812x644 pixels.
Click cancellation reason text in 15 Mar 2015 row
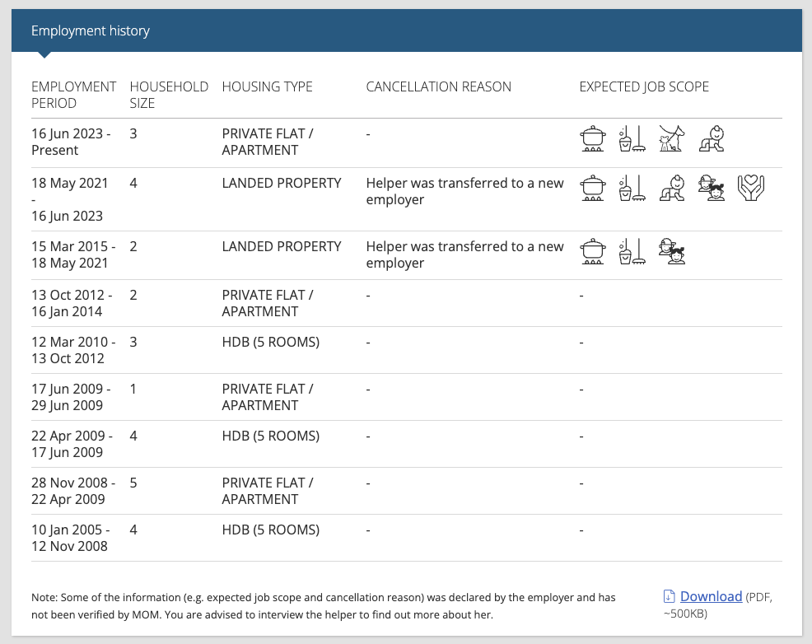pyautogui.click(x=464, y=254)
